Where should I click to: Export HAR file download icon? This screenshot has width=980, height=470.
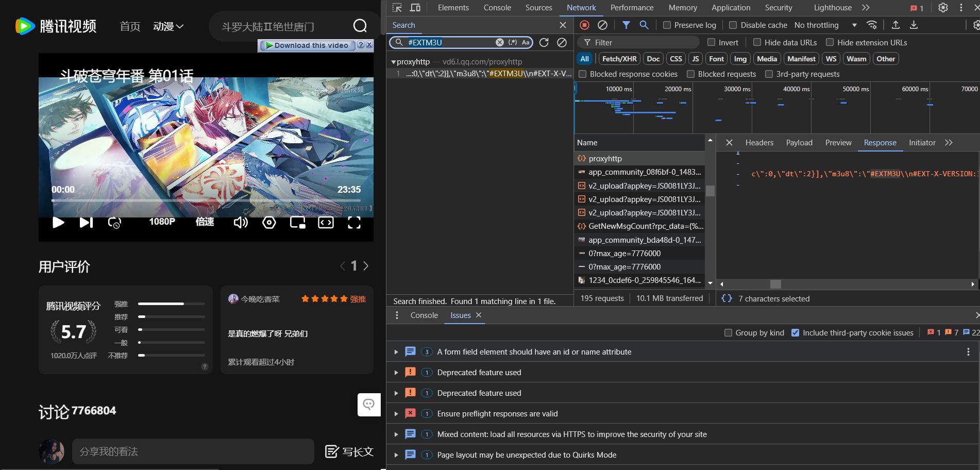pyautogui.click(x=914, y=25)
